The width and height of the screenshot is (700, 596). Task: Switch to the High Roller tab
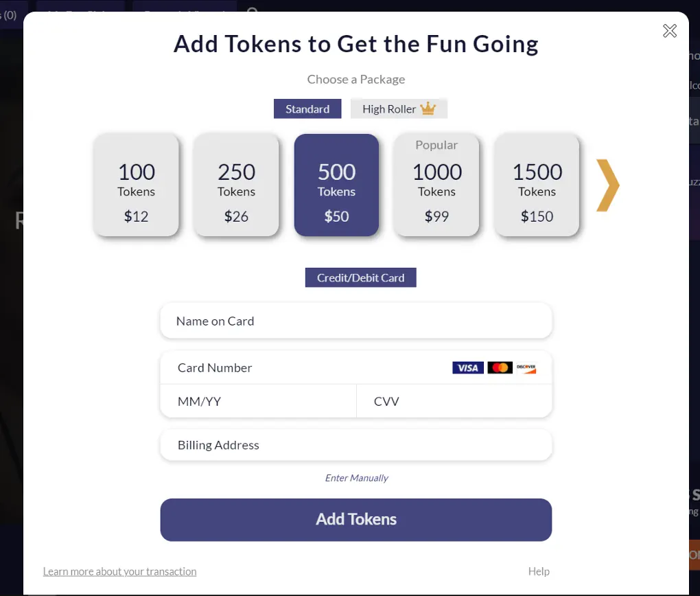pos(399,108)
